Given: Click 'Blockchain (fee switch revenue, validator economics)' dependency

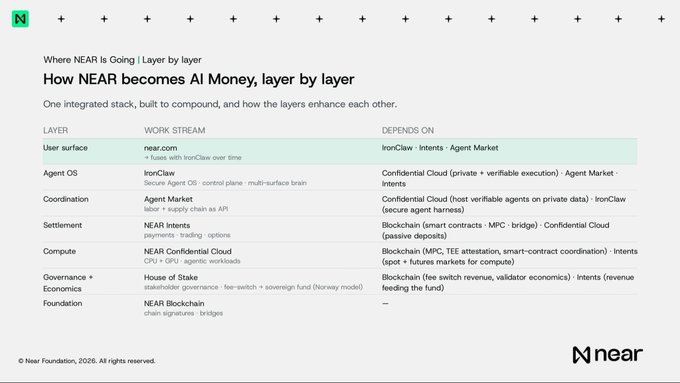Looking at the screenshot, I should coord(476,277).
